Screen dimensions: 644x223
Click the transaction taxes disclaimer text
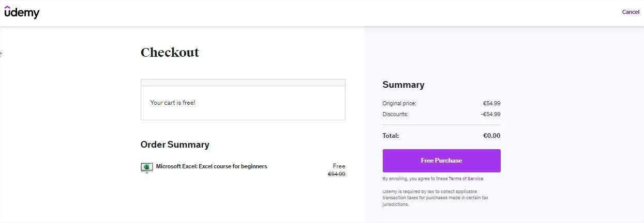click(436, 198)
